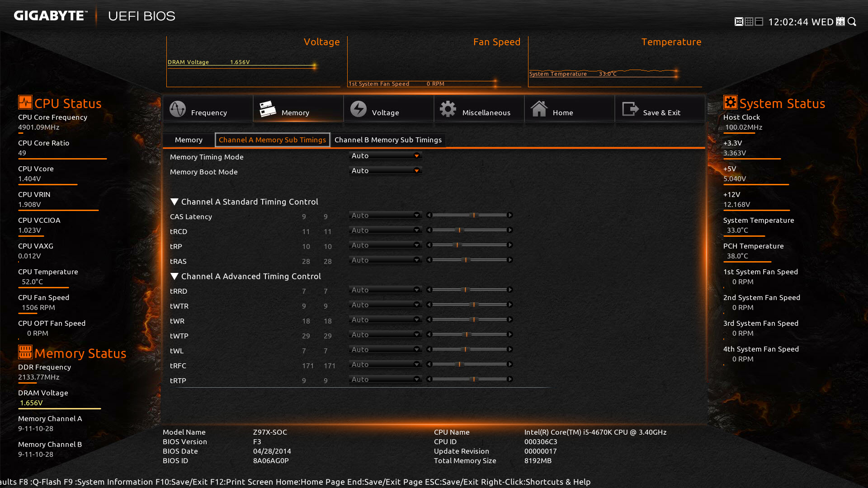This screenshot has height=488, width=868.
Task: Open the Frequency menu section
Action: tap(208, 109)
